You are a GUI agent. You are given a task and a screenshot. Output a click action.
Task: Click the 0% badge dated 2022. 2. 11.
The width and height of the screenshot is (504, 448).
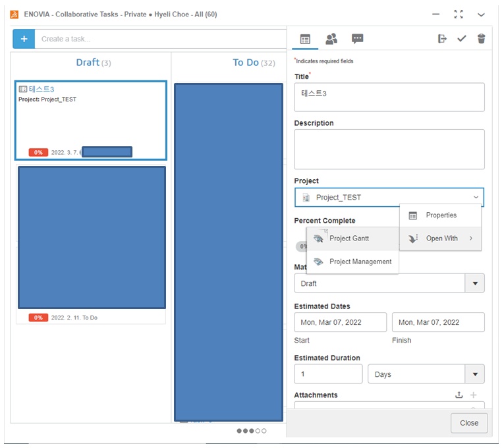tap(38, 318)
